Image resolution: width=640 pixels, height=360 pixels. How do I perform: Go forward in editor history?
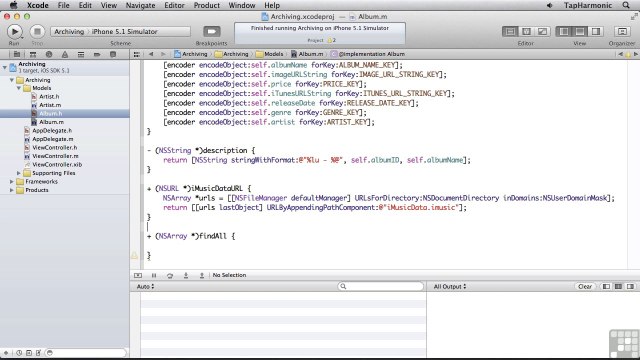tap(163, 54)
